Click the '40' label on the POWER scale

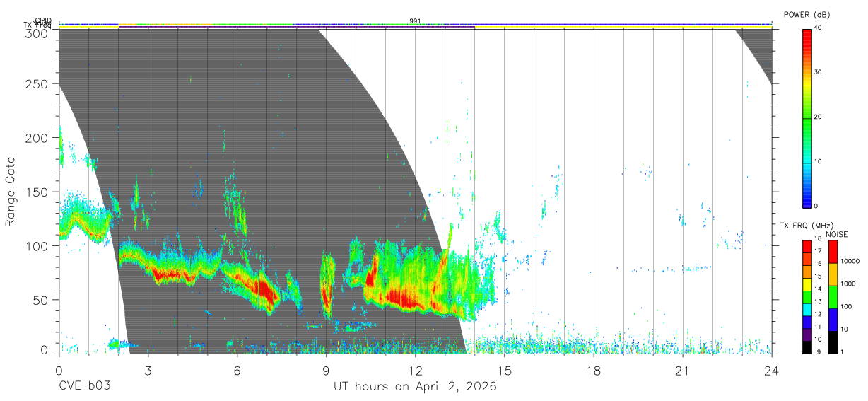(819, 28)
